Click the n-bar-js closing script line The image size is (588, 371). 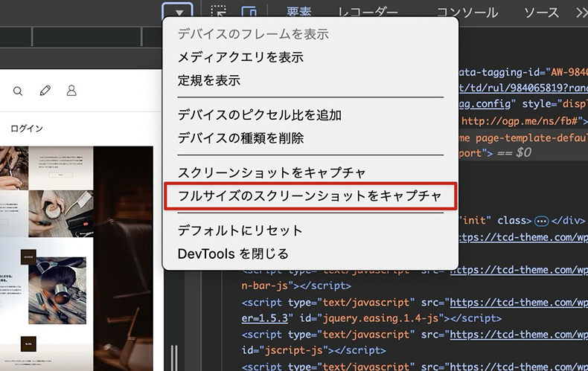click(296, 285)
